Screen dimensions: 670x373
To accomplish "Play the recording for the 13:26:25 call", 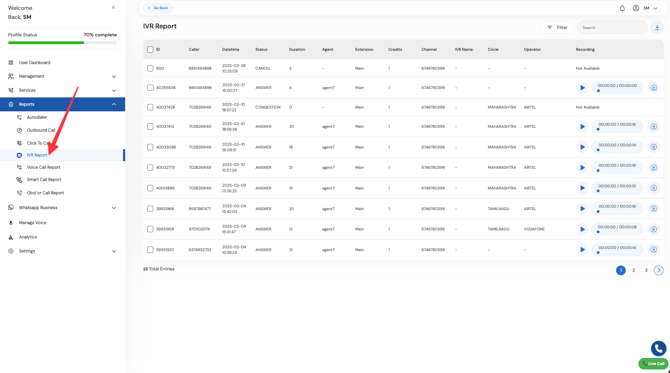I will 582,188.
